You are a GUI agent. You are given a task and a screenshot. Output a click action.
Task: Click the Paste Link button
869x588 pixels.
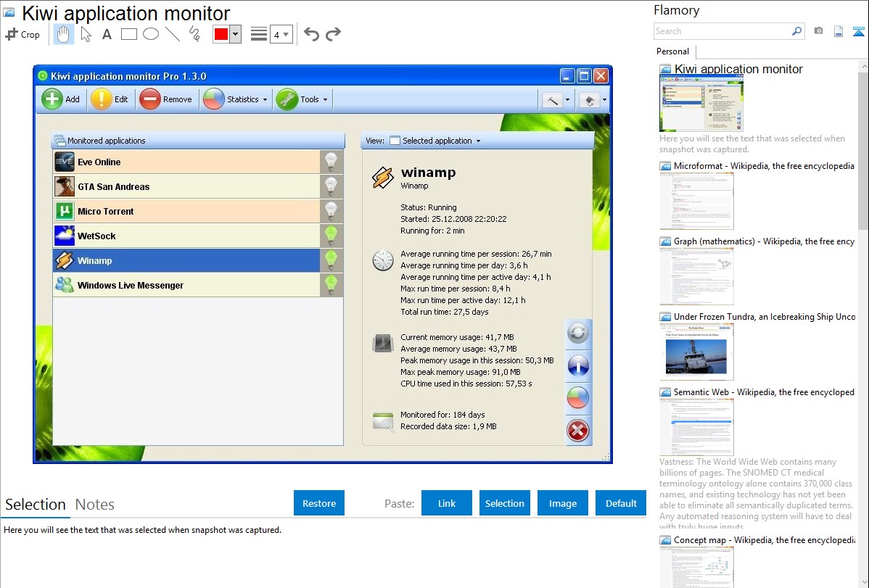447,503
